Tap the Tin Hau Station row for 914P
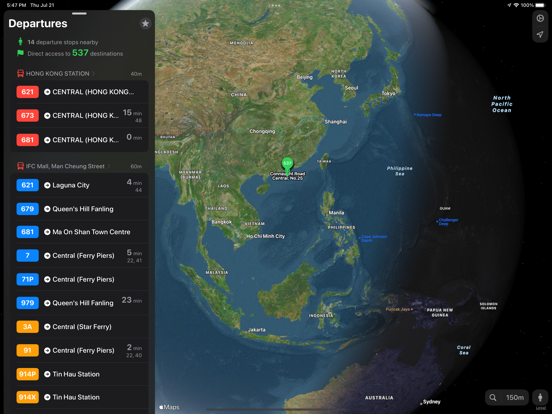This screenshot has height=414, width=552. [x=79, y=374]
